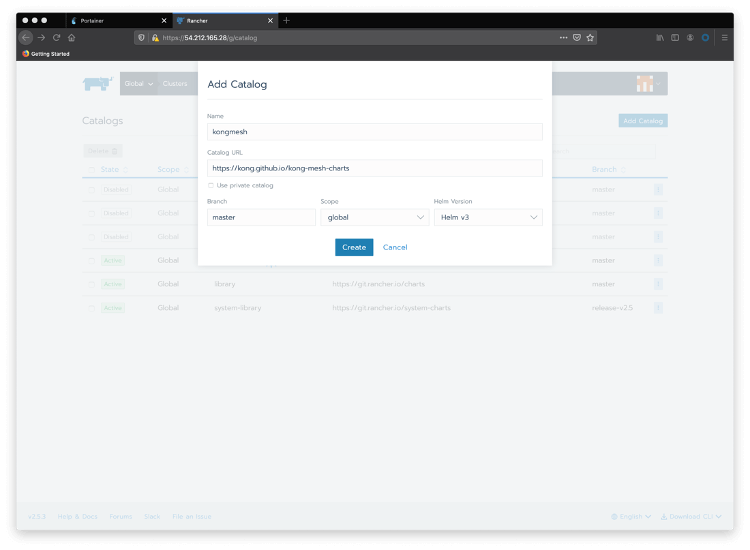Select the library row checkbox
This screenshot has width=750, height=550.
91,285
